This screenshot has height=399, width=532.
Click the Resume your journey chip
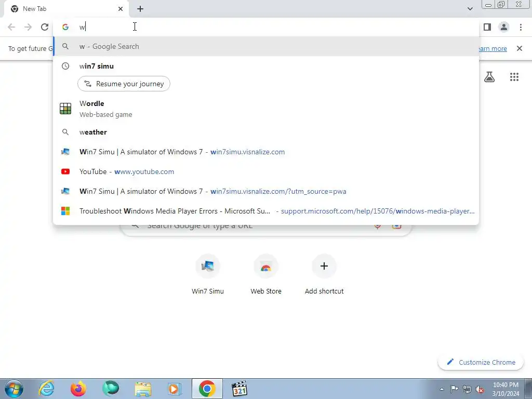click(124, 84)
